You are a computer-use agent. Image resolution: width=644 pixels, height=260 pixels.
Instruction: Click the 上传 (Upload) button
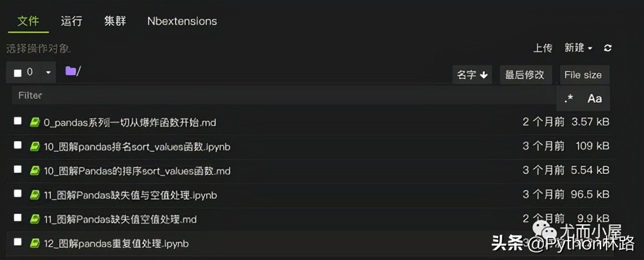click(543, 48)
